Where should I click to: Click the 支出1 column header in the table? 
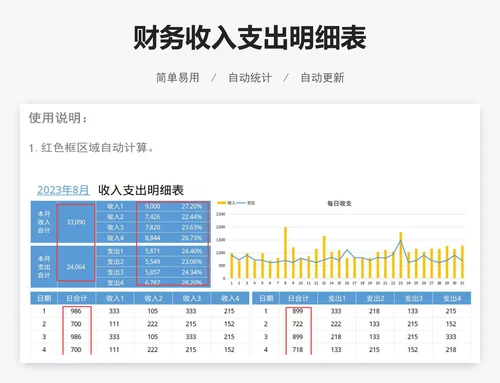tap(337, 298)
